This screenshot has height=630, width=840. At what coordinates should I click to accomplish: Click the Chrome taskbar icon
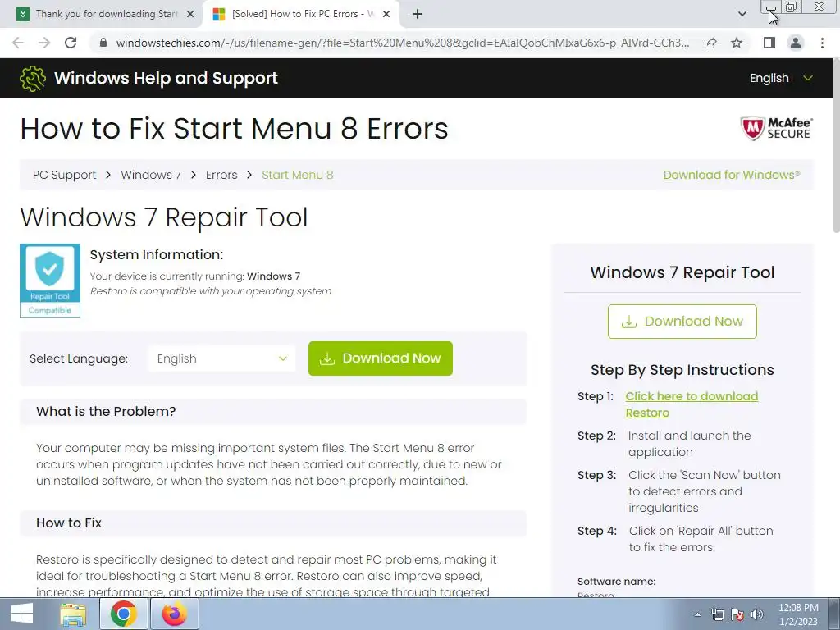point(123,614)
